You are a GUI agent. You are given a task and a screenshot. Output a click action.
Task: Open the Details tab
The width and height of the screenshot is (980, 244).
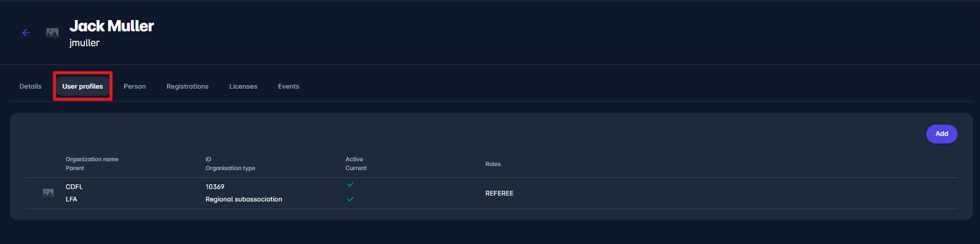click(x=30, y=86)
